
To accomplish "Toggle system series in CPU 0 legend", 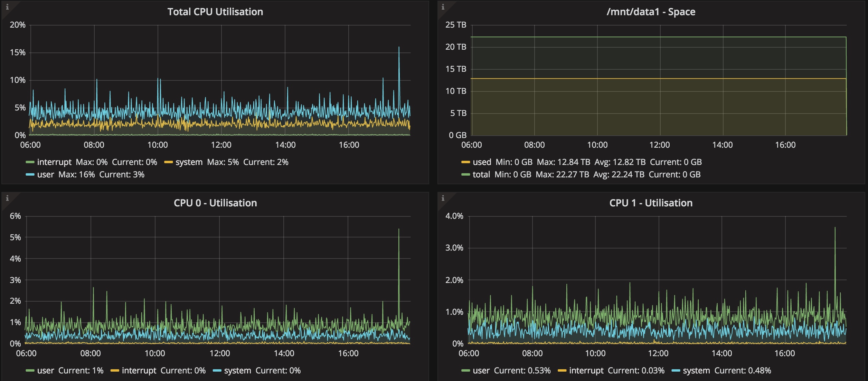I will click(237, 371).
